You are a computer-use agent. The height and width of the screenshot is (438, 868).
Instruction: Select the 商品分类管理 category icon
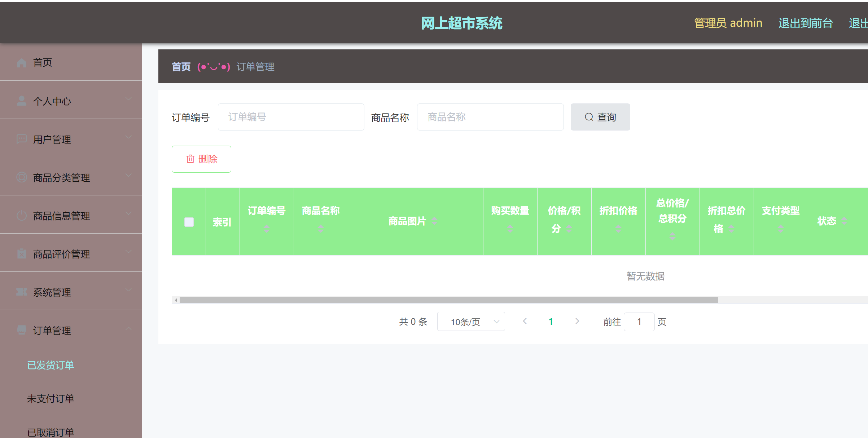tap(21, 177)
